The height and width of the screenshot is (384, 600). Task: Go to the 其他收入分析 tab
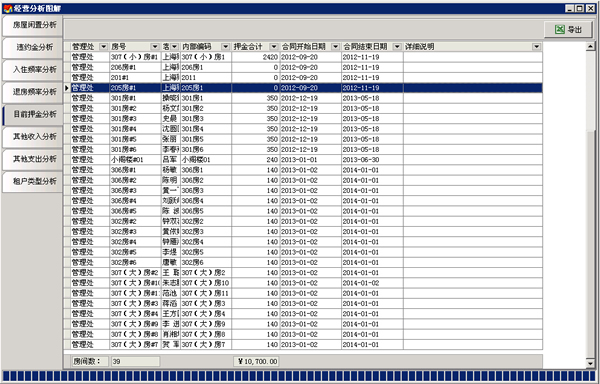[x=33, y=137]
